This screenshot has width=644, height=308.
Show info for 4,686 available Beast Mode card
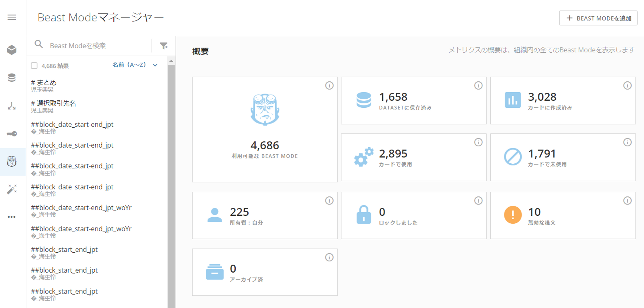[329, 86]
